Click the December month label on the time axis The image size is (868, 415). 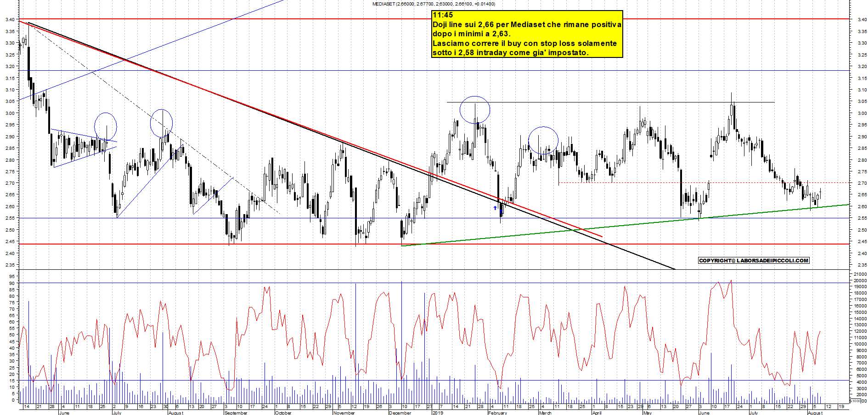pos(400,413)
